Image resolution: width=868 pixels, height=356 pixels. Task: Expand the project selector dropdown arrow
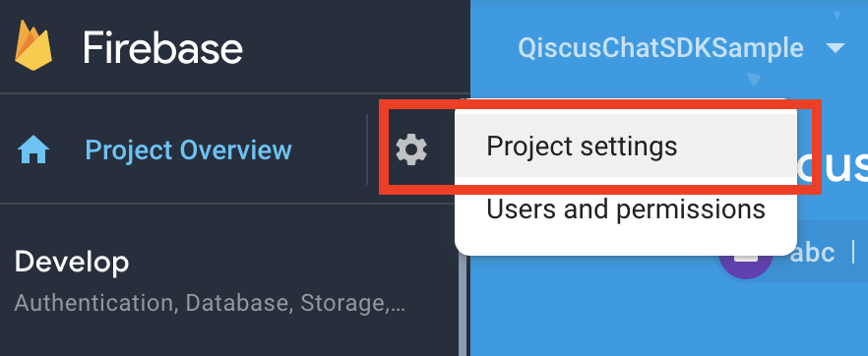[835, 48]
